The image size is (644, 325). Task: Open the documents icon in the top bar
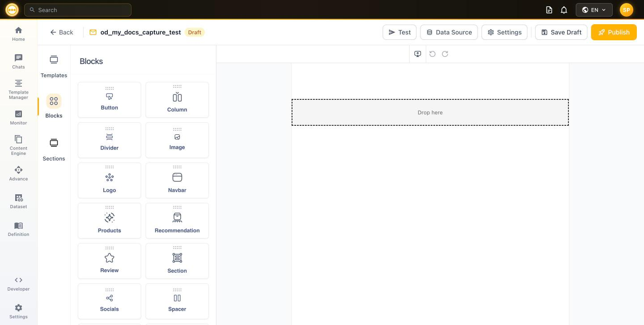tap(549, 10)
